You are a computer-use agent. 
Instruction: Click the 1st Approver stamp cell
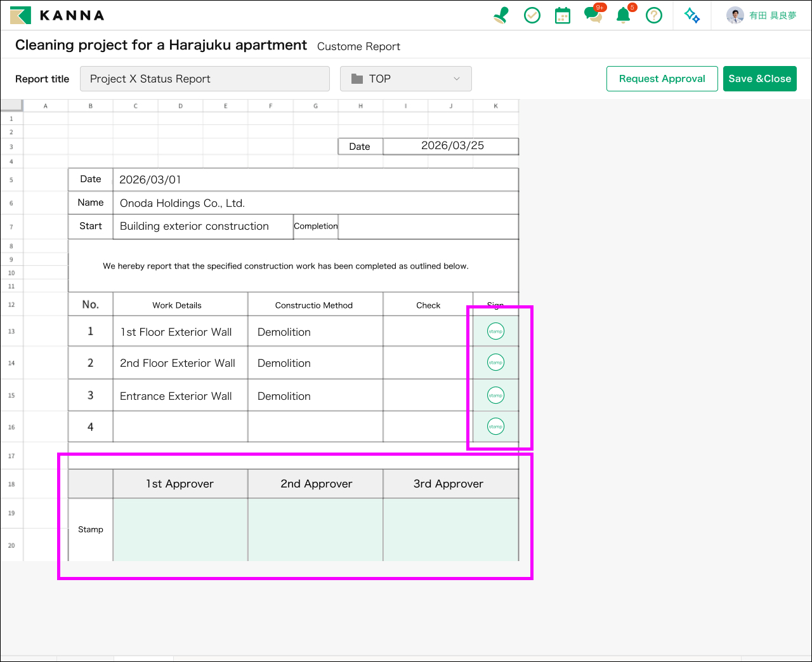click(x=180, y=529)
